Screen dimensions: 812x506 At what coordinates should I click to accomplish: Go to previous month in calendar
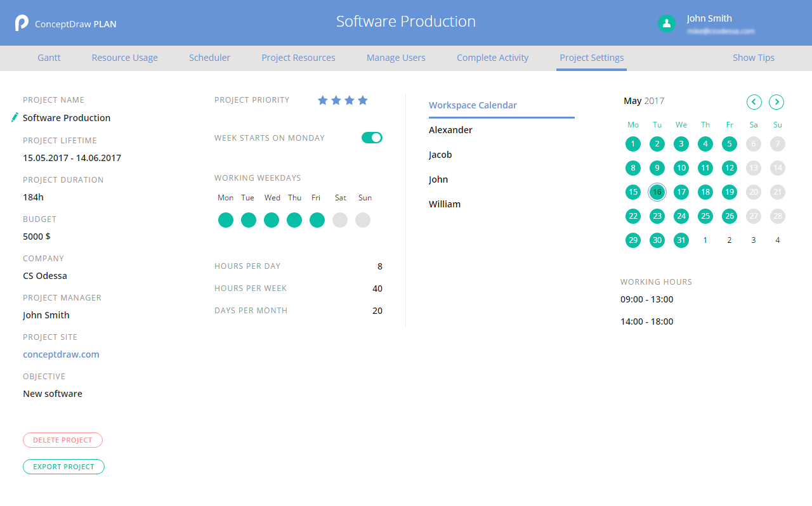(x=754, y=101)
